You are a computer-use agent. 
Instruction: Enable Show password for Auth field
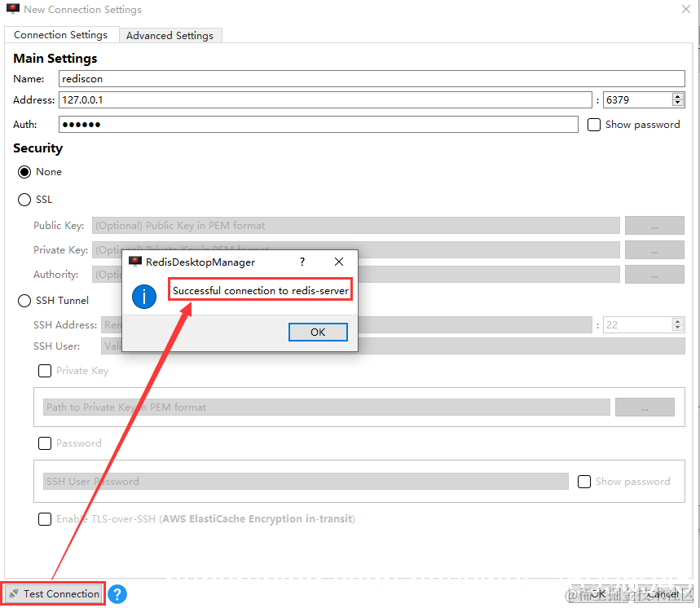click(594, 125)
